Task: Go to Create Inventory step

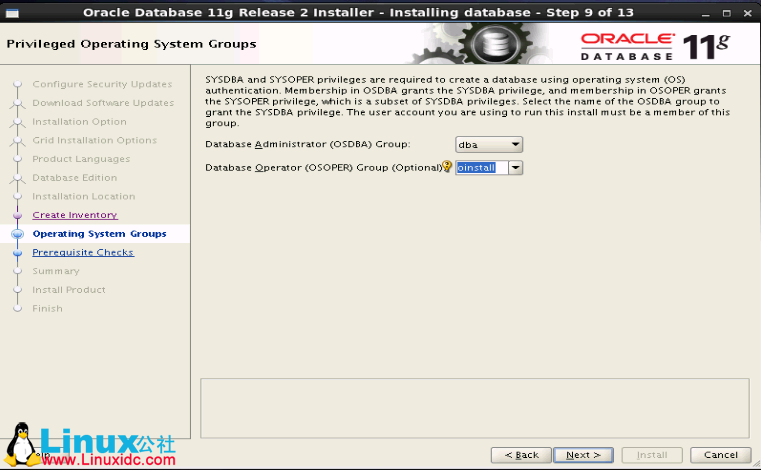Action: point(75,215)
